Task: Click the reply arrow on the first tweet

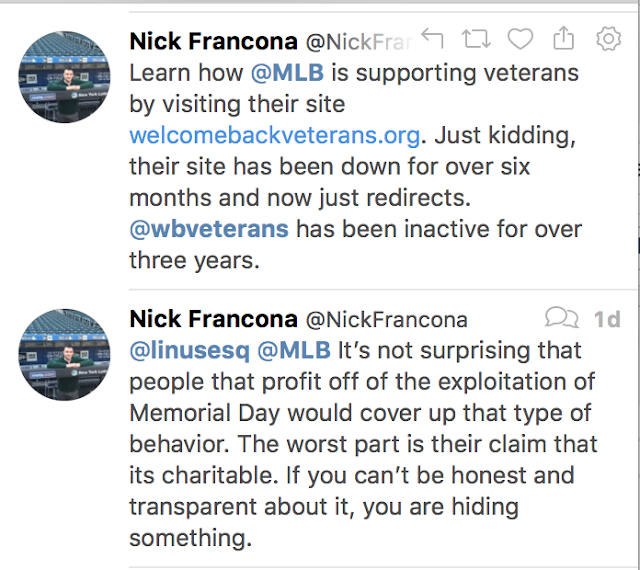Action: (x=432, y=39)
